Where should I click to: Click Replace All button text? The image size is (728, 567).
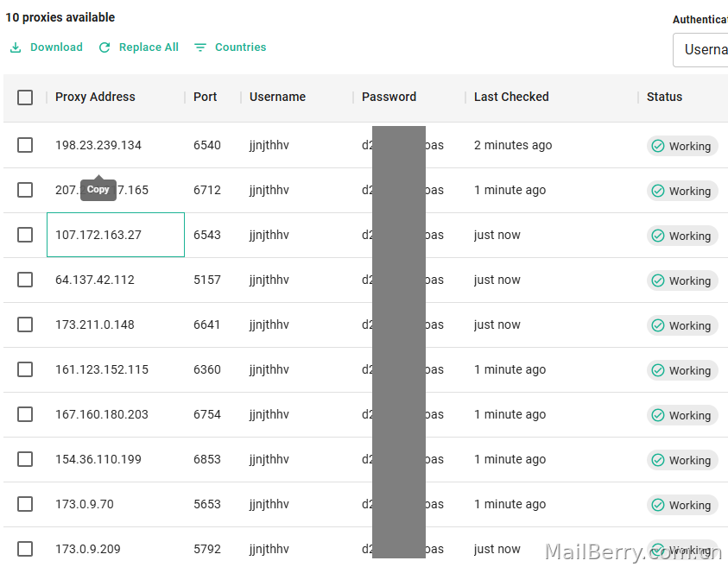pyautogui.click(x=149, y=47)
